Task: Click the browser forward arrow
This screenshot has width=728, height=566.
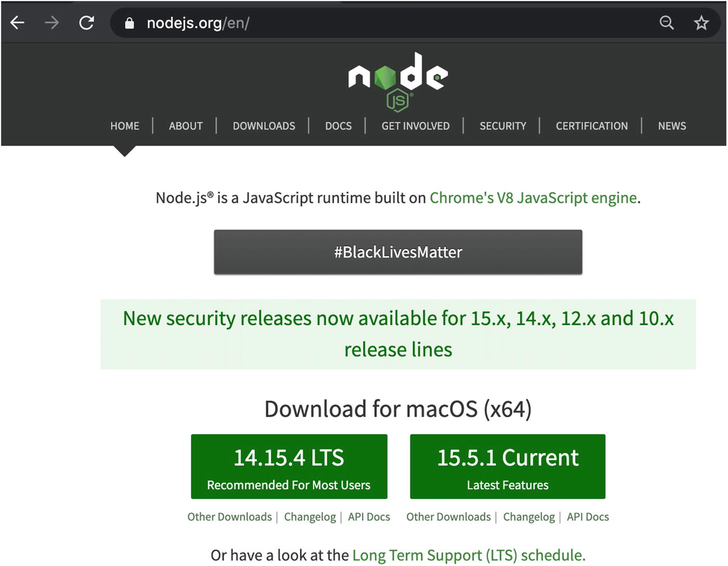Action: point(51,23)
